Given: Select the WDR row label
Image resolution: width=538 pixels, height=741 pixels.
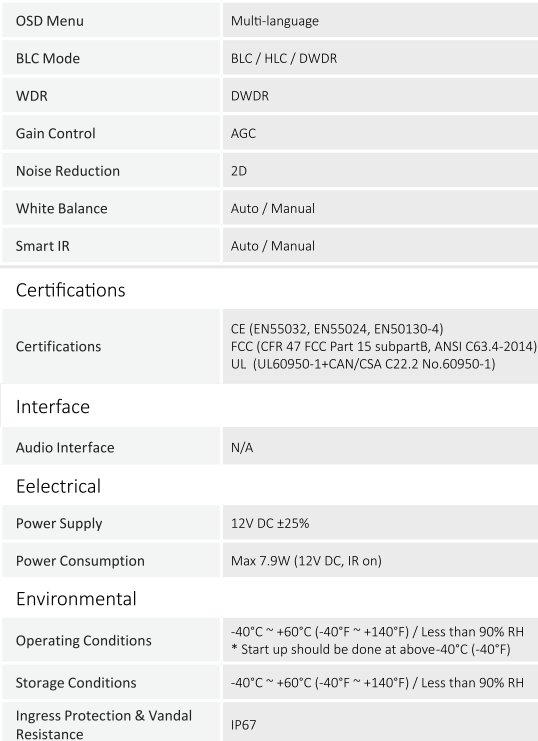Looking at the screenshot, I should click(32, 96).
